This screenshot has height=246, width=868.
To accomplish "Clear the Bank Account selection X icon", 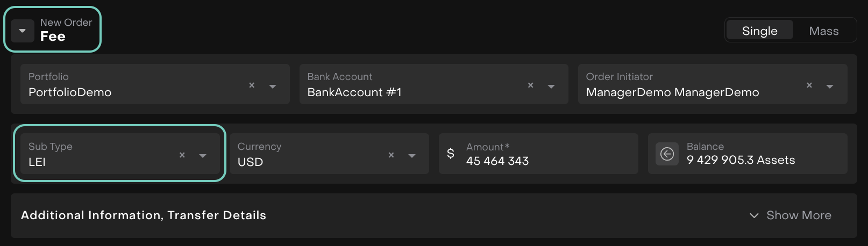I will click(x=530, y=85).
